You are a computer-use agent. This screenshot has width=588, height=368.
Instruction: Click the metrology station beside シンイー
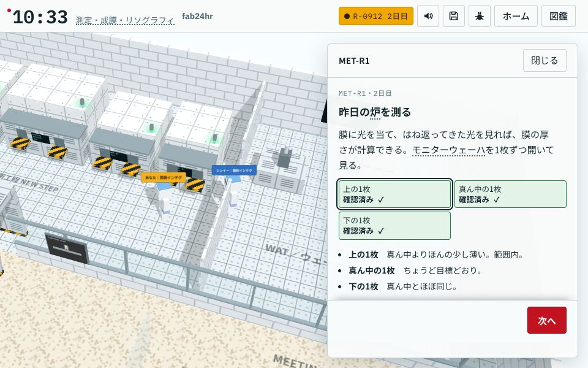(281, 169)
